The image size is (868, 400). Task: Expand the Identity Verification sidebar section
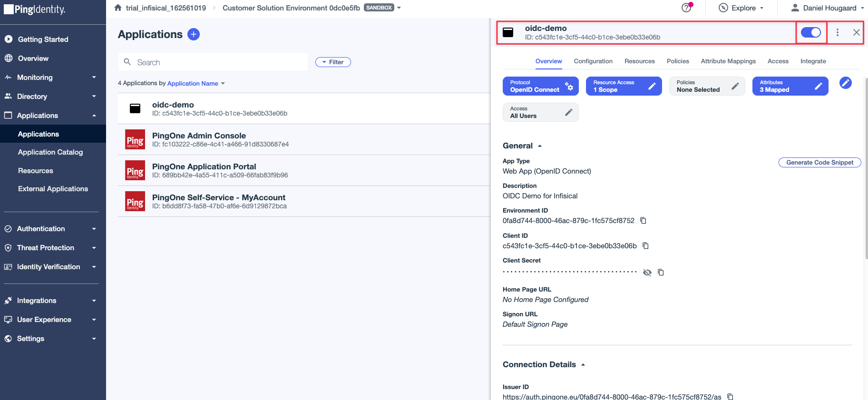(x=53, y=267)
